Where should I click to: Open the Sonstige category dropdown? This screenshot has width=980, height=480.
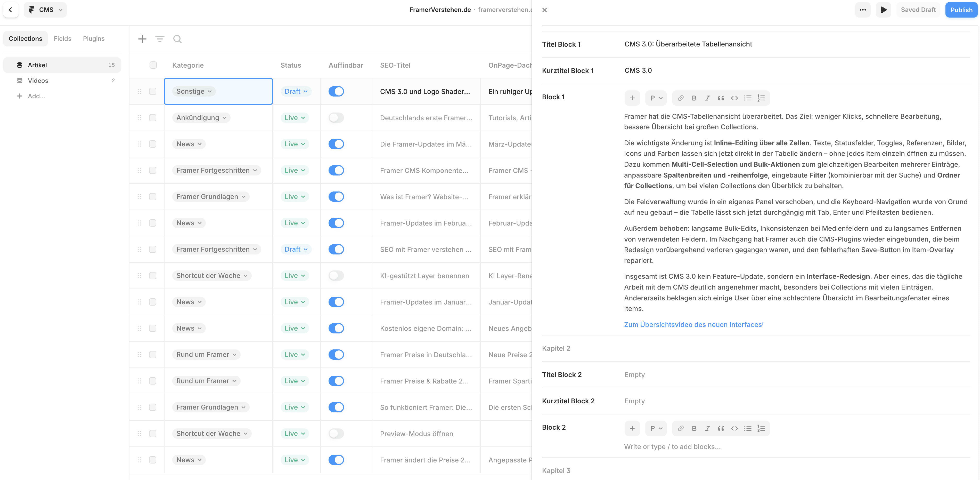coord(194,91)
